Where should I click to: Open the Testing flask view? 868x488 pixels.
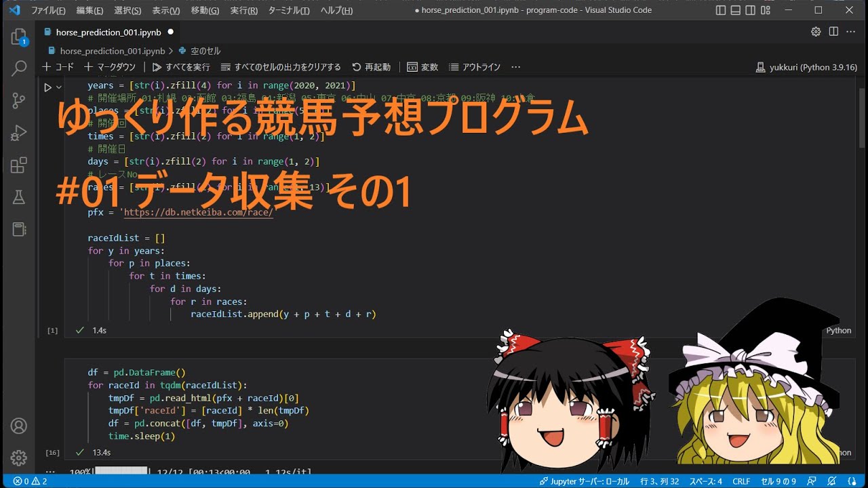click(x=18, y=197)
